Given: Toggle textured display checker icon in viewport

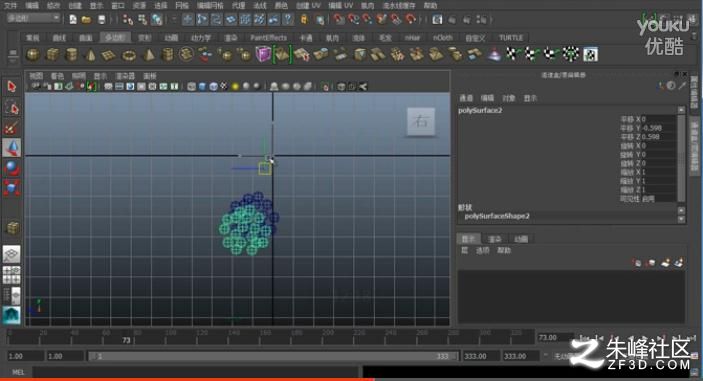Looking at the screenshot, I should pos(224,87).
